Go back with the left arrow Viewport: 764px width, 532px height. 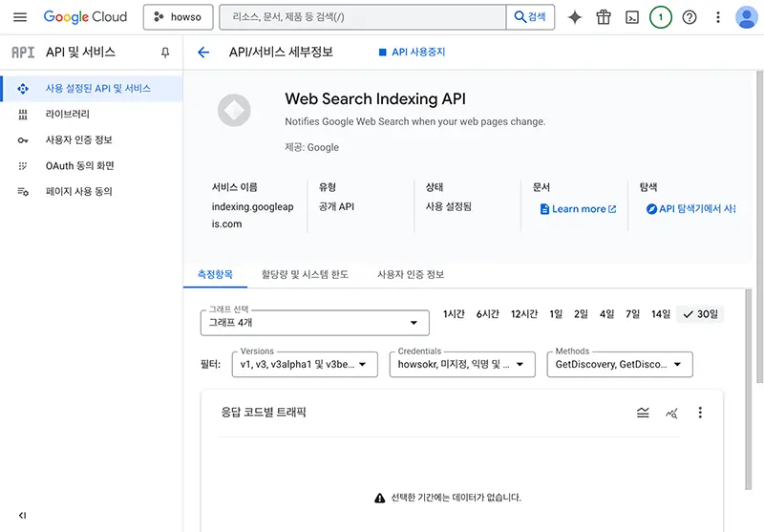tap(203, 53)
